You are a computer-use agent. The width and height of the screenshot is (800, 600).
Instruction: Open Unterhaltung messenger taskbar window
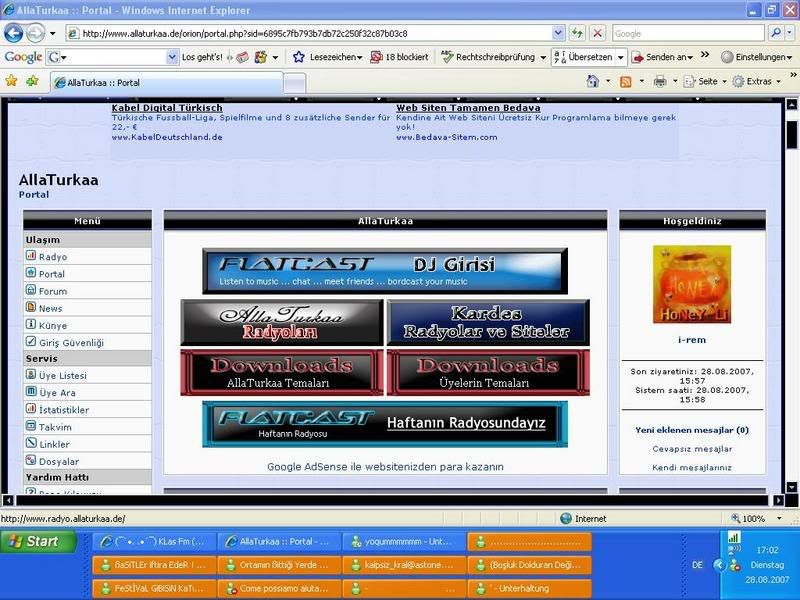pyautogui.click(x=529, y=588)
